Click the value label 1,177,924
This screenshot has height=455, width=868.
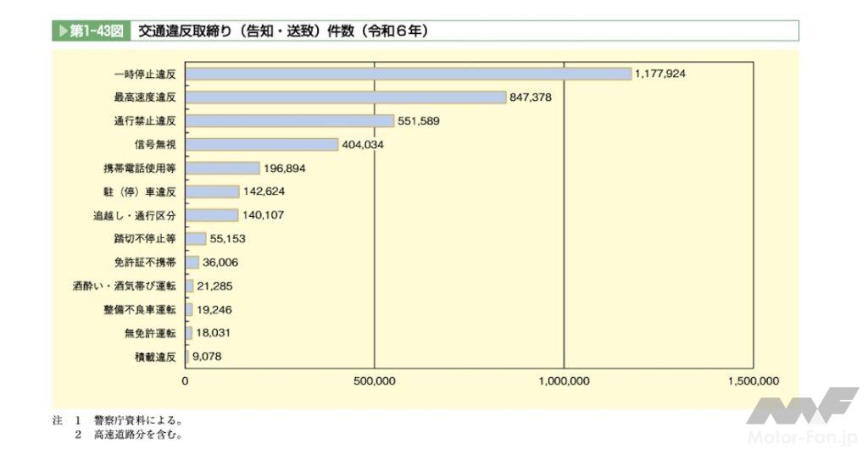pos(660,74)
